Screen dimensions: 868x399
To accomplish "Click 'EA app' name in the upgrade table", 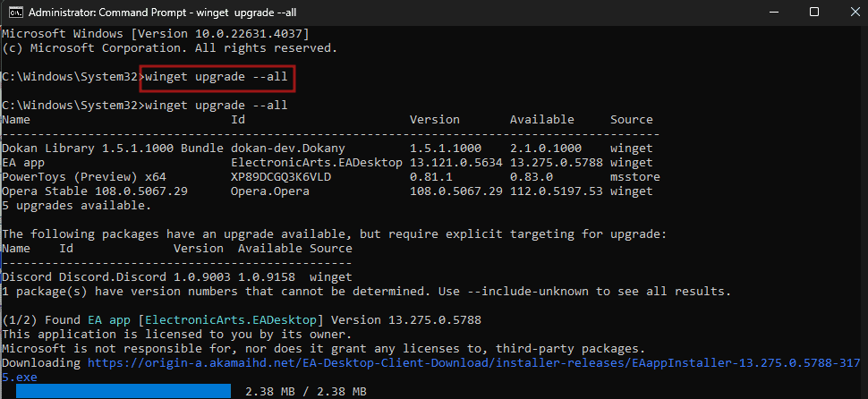I will [x=23, y=163].
